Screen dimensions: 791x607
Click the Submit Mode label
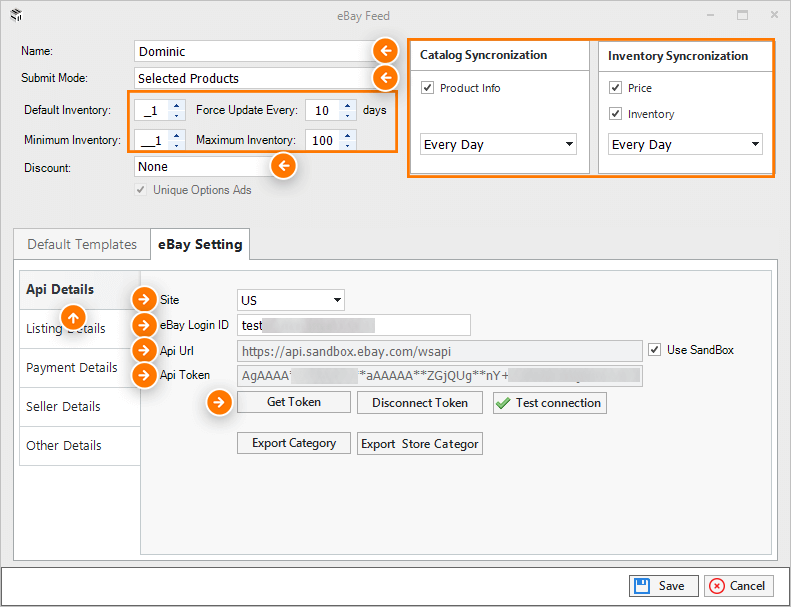(54, 78)
